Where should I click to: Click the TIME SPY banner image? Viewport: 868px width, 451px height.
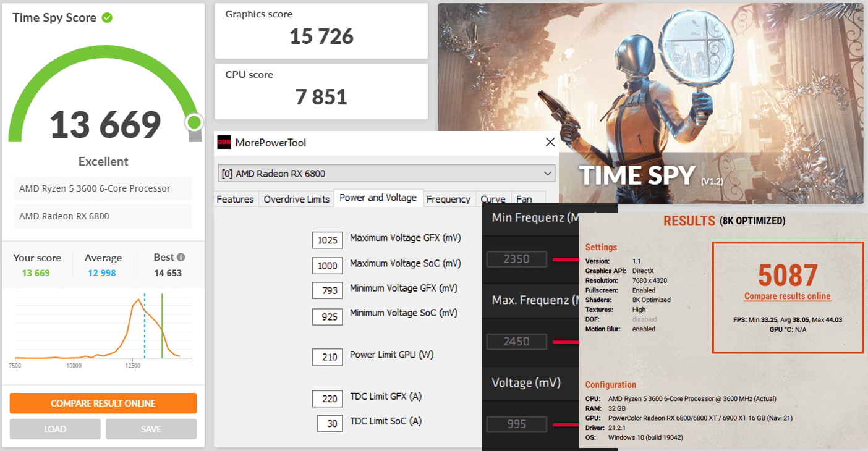pos(651,103)
